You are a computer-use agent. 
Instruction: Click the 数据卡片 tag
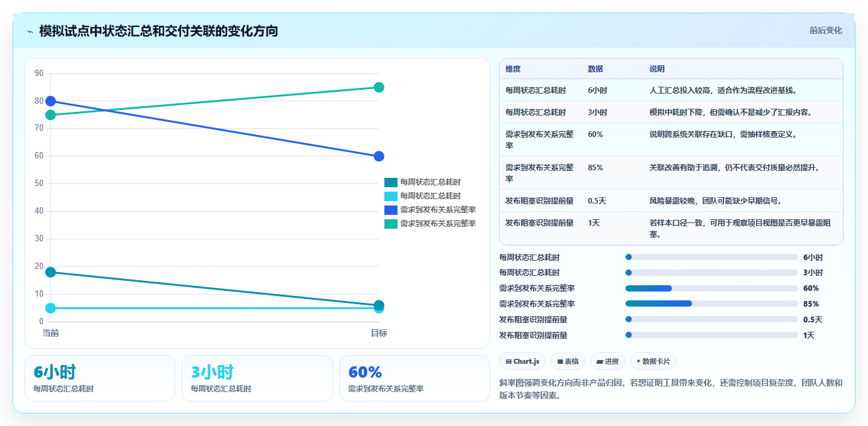[x=653, y=361]
